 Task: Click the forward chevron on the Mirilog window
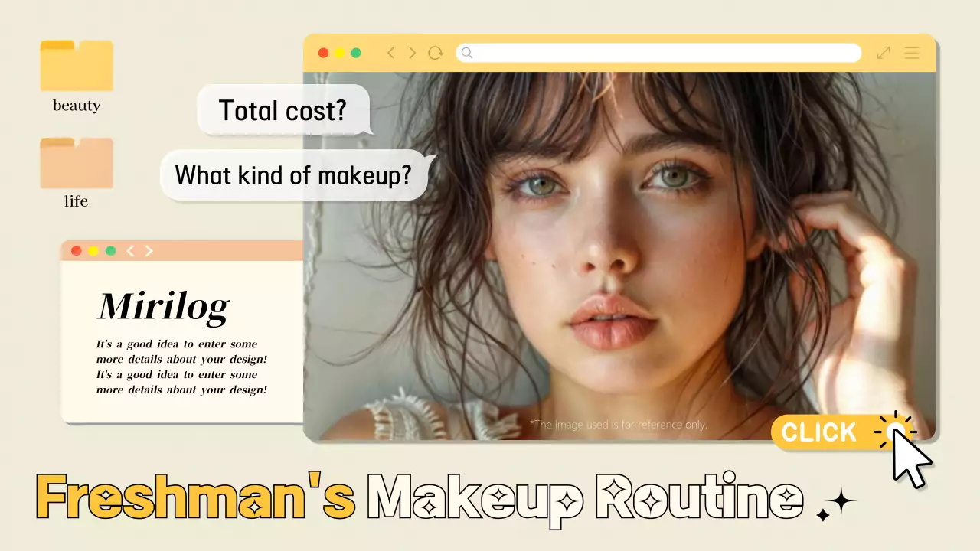click(x=149, y=250)
